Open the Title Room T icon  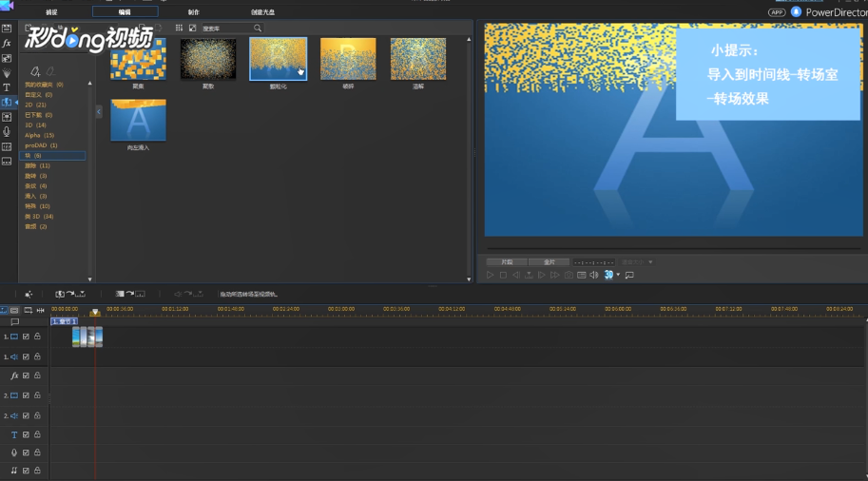click(7, 87)
